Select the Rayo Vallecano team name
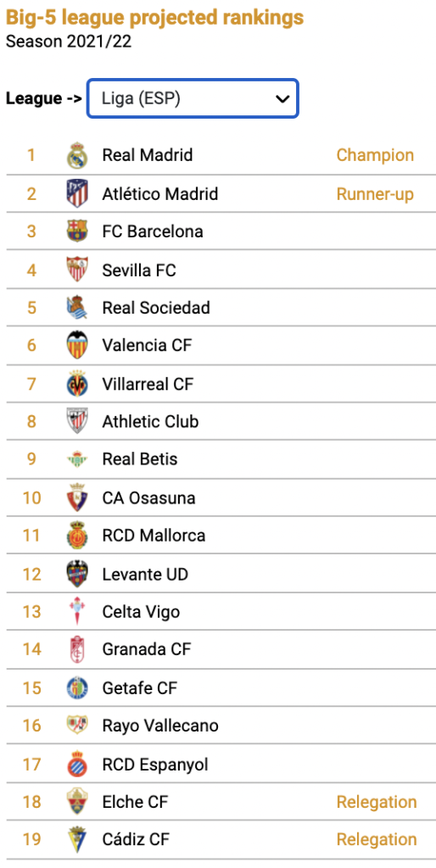436x868 pixels. pos(160,726)
